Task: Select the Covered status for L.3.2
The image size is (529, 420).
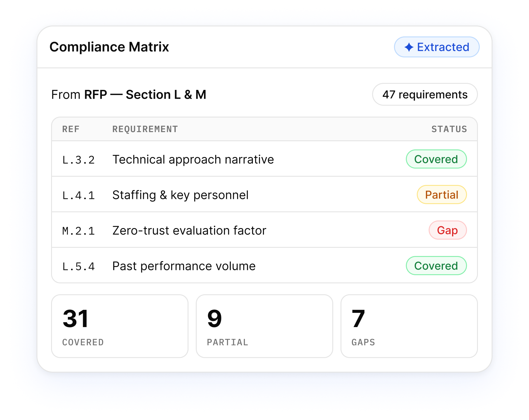Action: [x=436, y=159]
